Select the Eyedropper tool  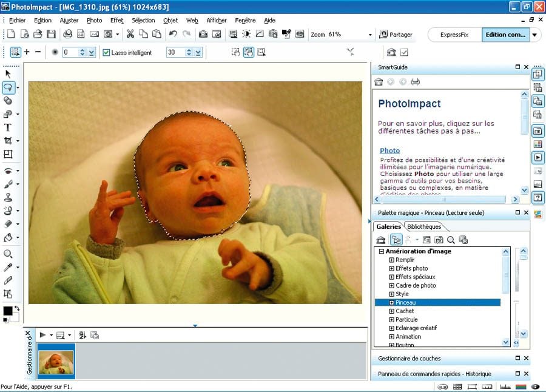point(8,267)
